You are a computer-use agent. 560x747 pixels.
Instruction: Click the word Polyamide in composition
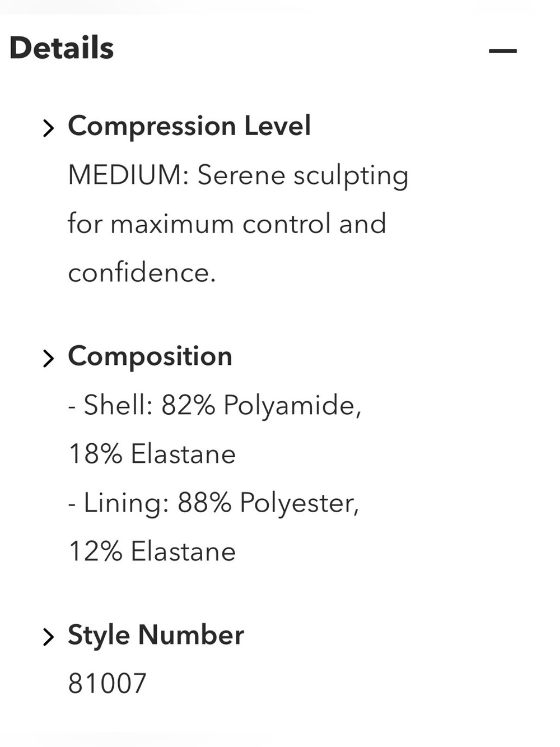point(292,406)
